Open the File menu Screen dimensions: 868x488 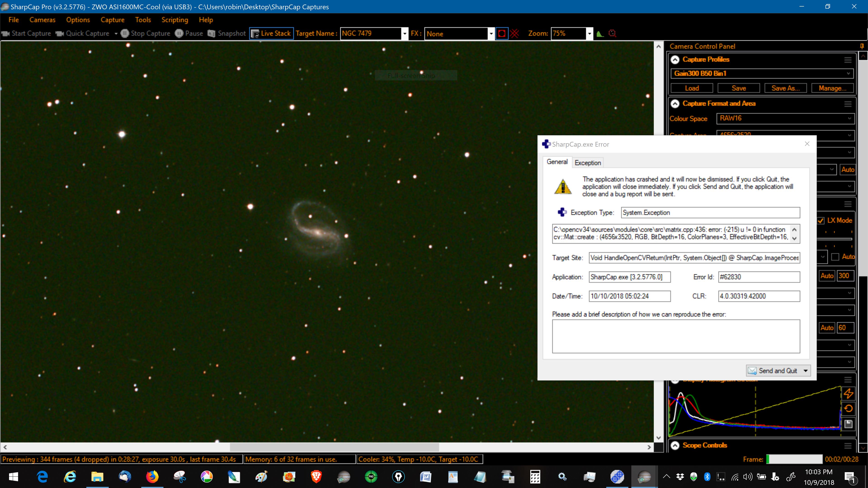click(x=14, y=20)
